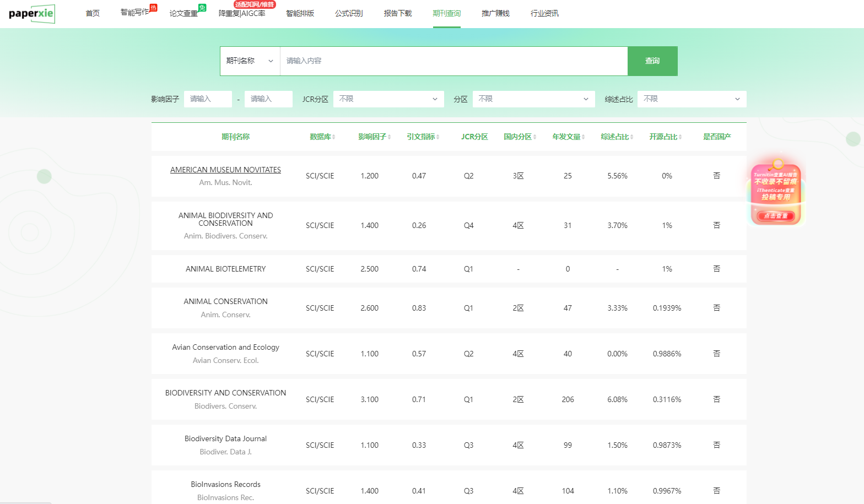
Task: Go to 智能写作 in navigation
Action: point(134,13)
